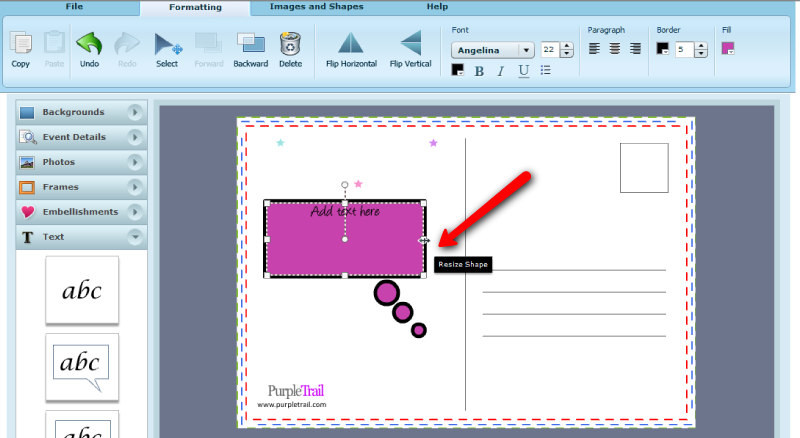This screenshot has height=438, width=800.
Task: Decrease the font size with the down stepper
Action: coord(566,54)
